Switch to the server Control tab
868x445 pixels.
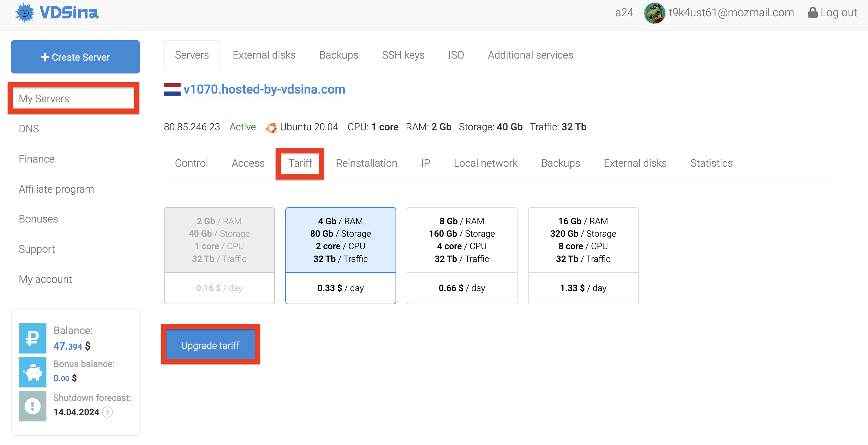[x=191, y=163]
